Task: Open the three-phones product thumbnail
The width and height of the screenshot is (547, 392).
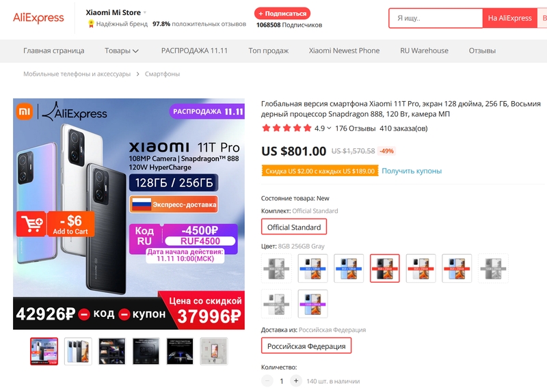Action: (x=78, y=351)
